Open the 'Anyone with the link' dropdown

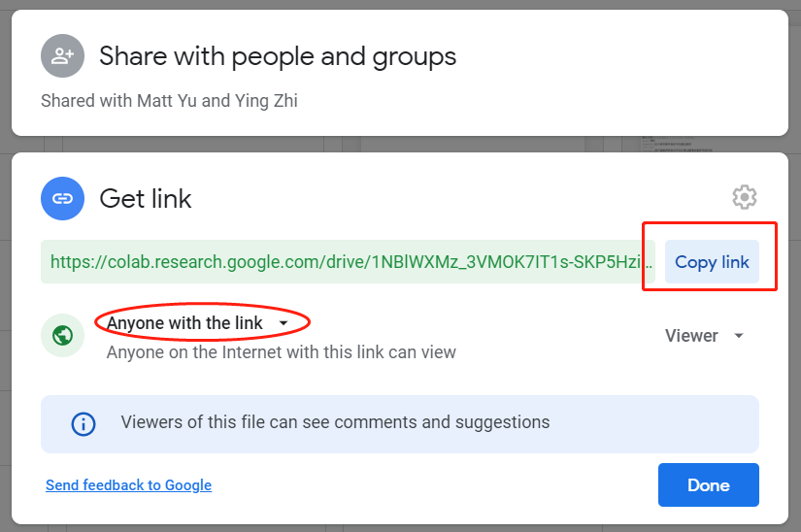click(x=198, y=322)
